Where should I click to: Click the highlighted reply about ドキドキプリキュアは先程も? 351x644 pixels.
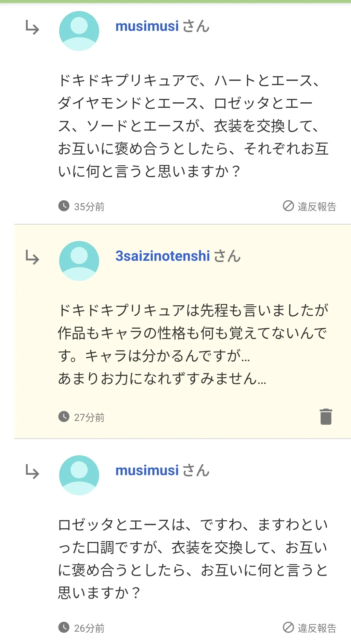[x=193, y=344]
